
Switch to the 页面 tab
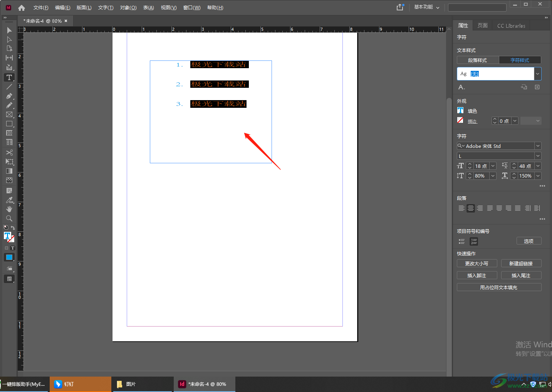coord(483,25)
